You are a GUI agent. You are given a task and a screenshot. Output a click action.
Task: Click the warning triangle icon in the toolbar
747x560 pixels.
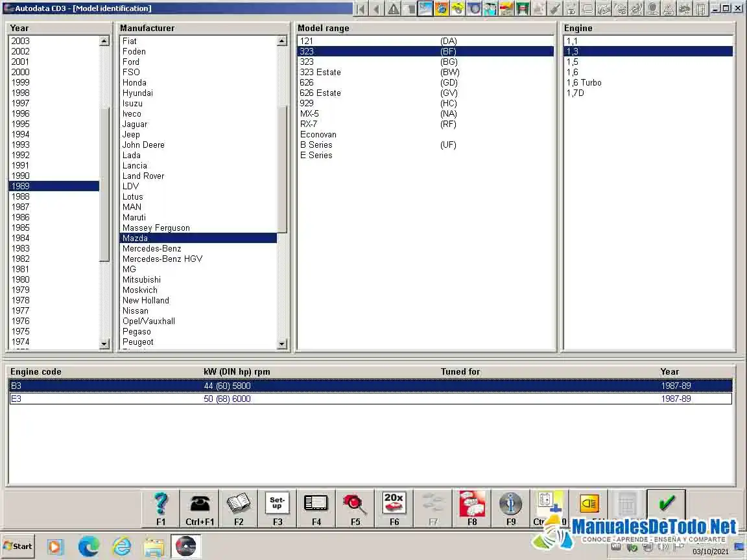click(x=394, y=8)
